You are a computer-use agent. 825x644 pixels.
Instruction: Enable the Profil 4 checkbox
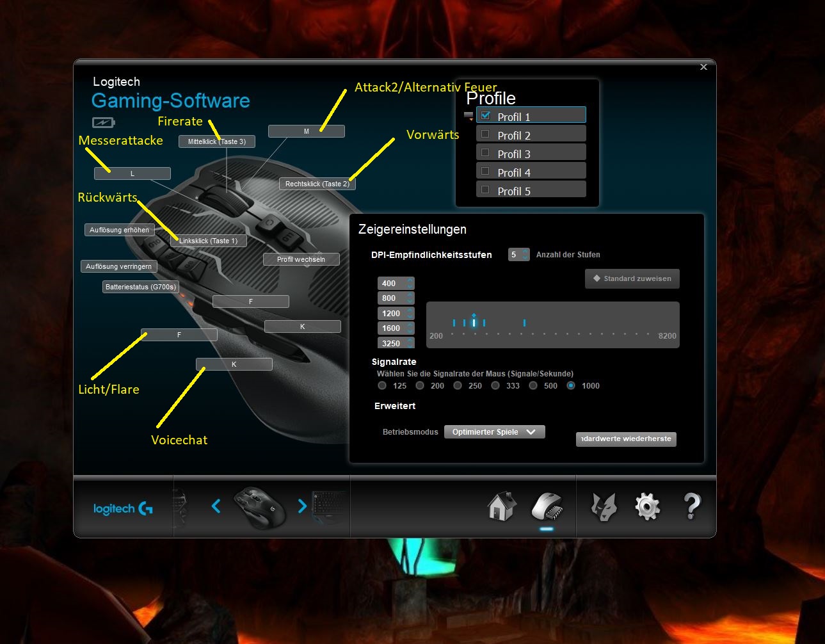485,172
